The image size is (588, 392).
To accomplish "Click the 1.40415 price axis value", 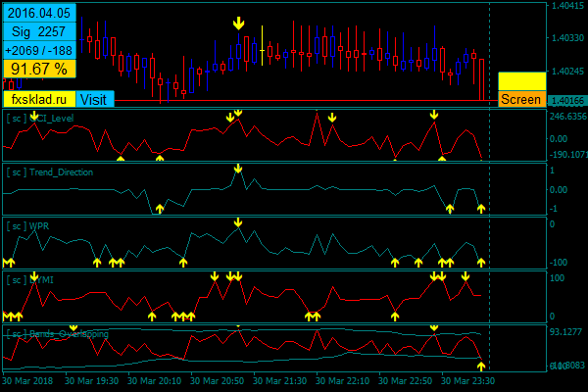I will tap(567, 5).
